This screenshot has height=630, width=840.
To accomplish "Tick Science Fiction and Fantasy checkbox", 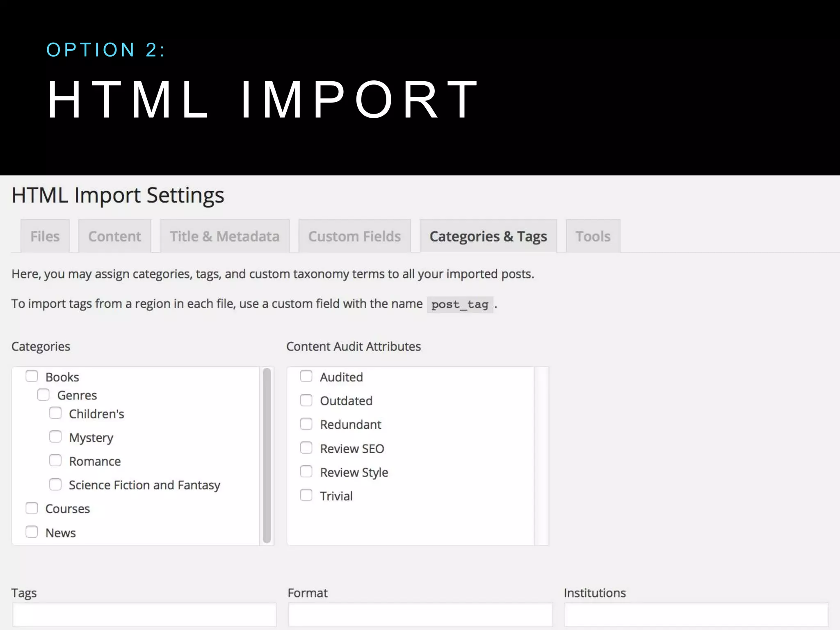I will [55, 484].
